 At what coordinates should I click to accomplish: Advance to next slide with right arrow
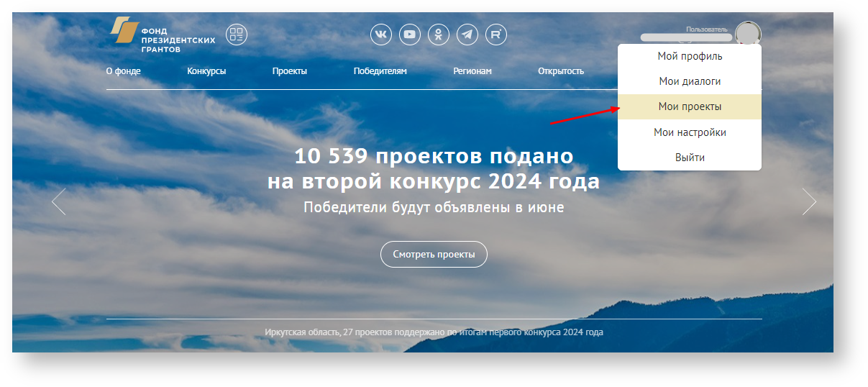click(x=809, y=201)
